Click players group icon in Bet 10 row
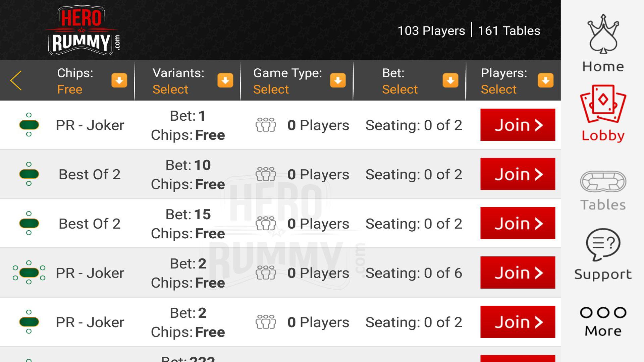The height and width of the screenshot is (362, 644). point(266,174)
